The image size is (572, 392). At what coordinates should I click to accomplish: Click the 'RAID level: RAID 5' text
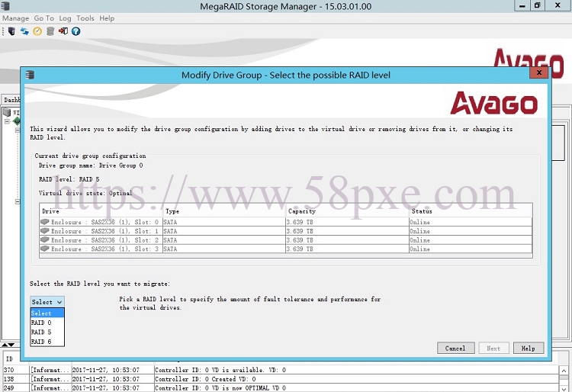69,179
